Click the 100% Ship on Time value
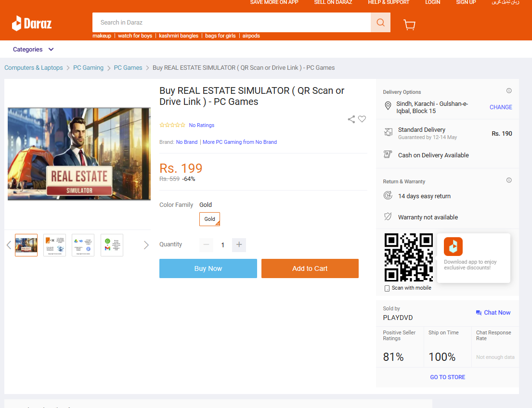This screenshot has height=408, width=532. point(442,357)
